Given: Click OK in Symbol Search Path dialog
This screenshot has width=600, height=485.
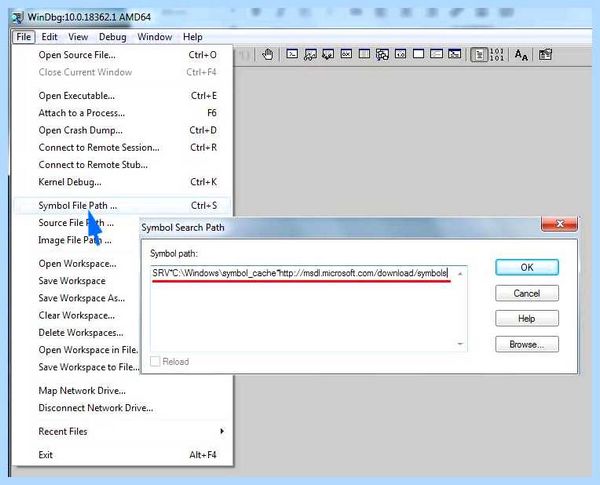Looking at the screenshot, I should pos(527,267).
